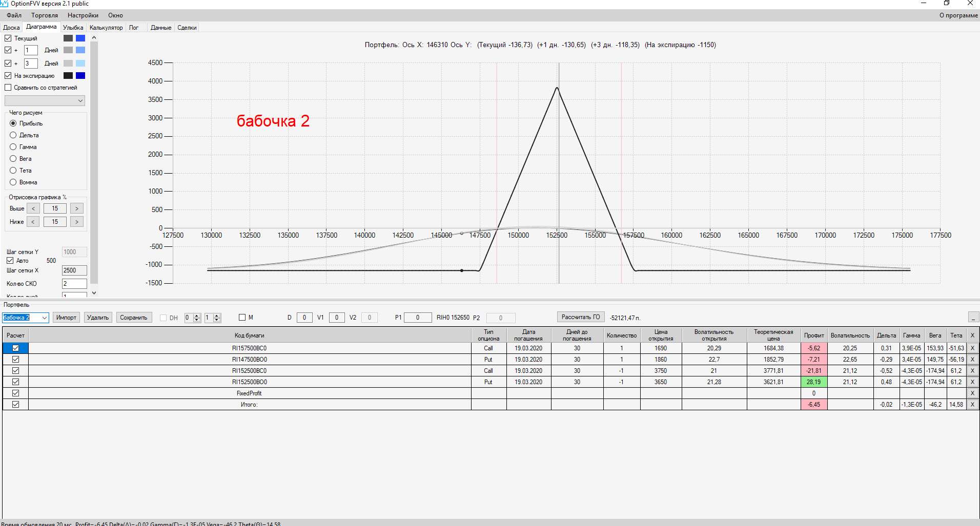Click the second DH spinner showing 1
The height and width of the screenshot is (526, 980).
(213, 318)
